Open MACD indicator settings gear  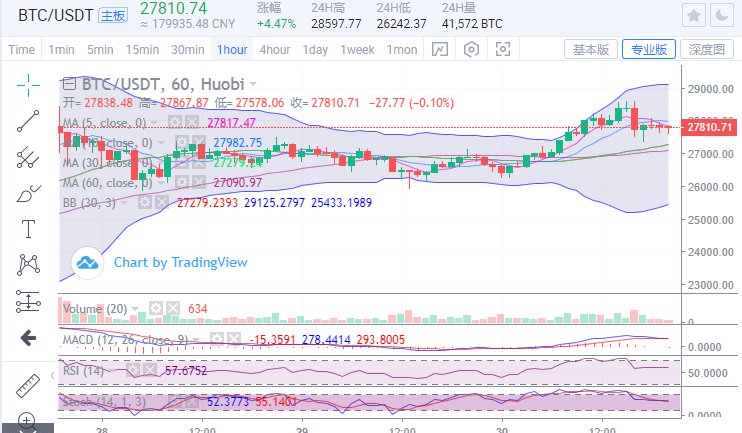tap(217, 339)
